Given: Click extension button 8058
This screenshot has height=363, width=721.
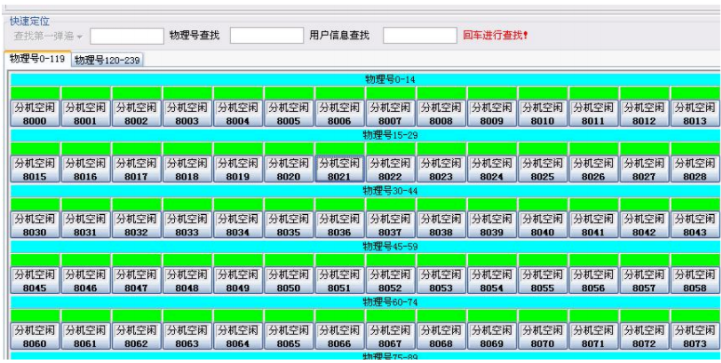Looking at the screenshot, I should [695, 281].
